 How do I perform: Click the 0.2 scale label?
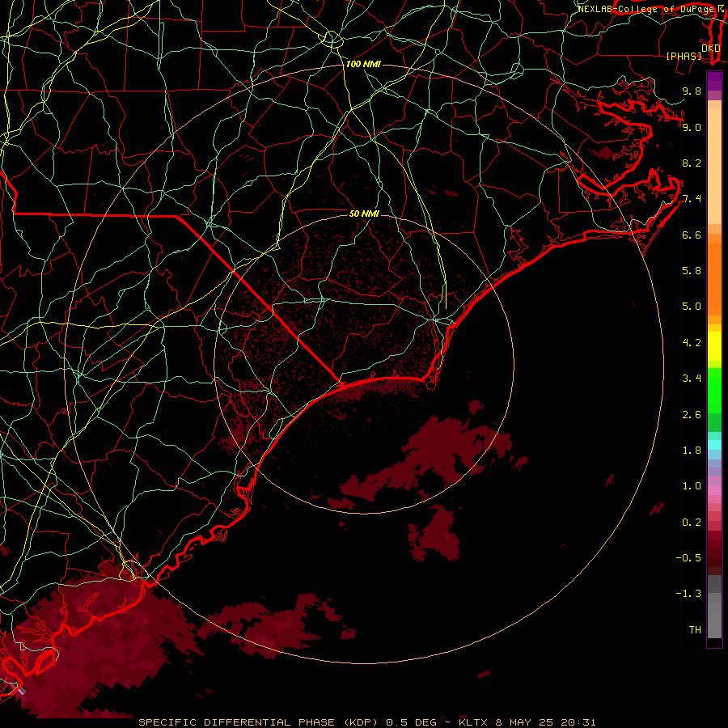point(692,523)
